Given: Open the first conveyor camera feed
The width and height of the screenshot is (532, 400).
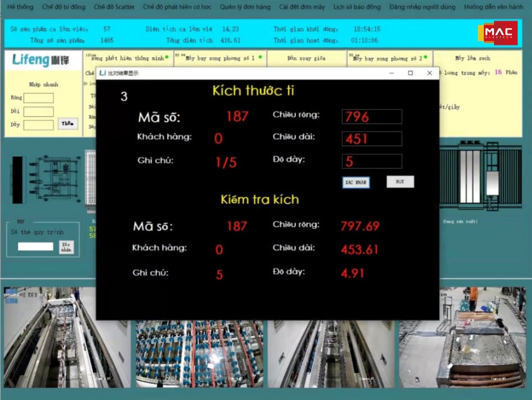Looking at the screenshot, I should pos(67,337).
